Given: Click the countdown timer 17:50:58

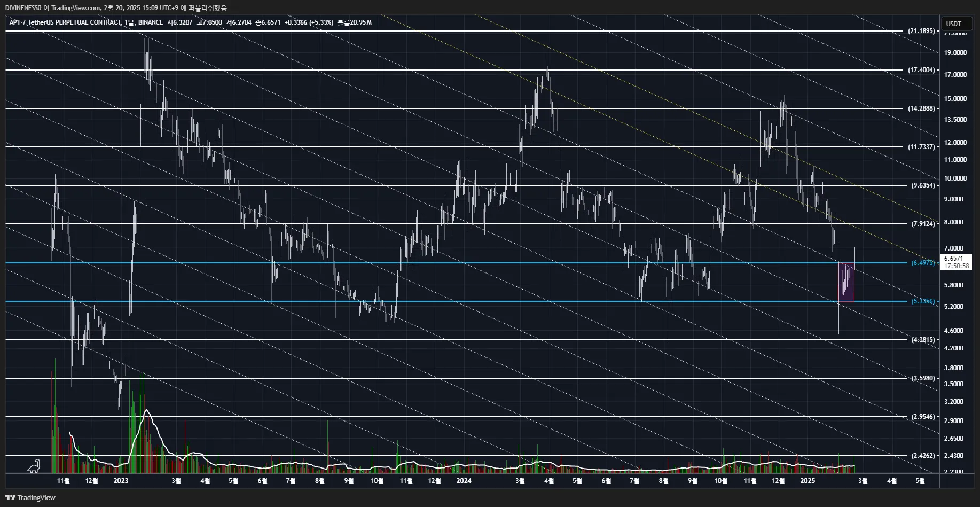Looking at the screenshot, I should click(x=956, y=266).
